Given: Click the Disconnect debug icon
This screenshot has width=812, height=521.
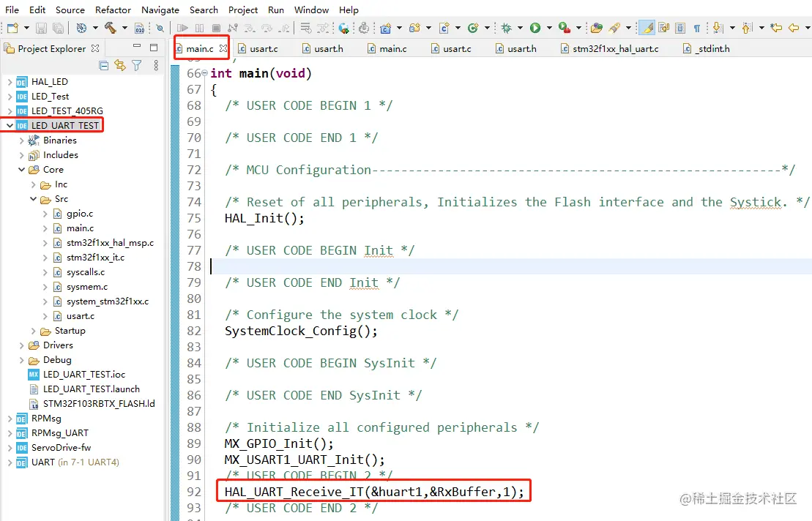Looking at the screenshot, I should (233, 28).
